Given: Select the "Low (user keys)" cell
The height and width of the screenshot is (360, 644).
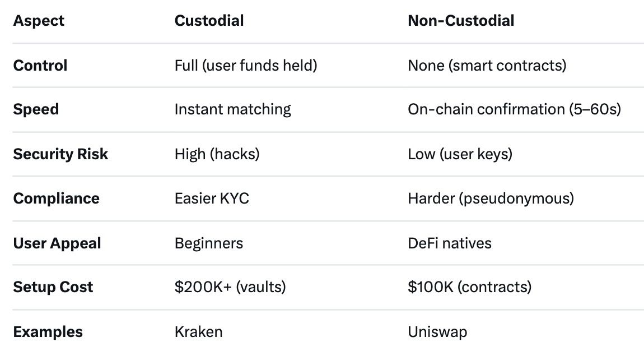Looking at the screenshot, I should [x=460, y=154].
